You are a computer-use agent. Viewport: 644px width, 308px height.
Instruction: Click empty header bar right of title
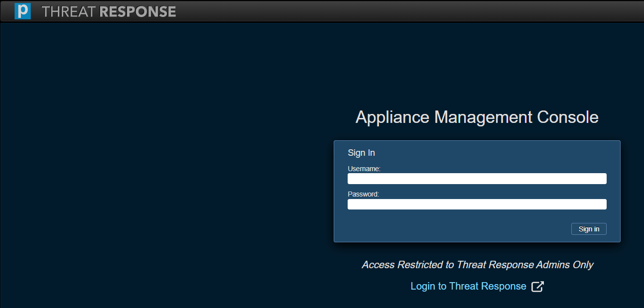click(398, 11)
